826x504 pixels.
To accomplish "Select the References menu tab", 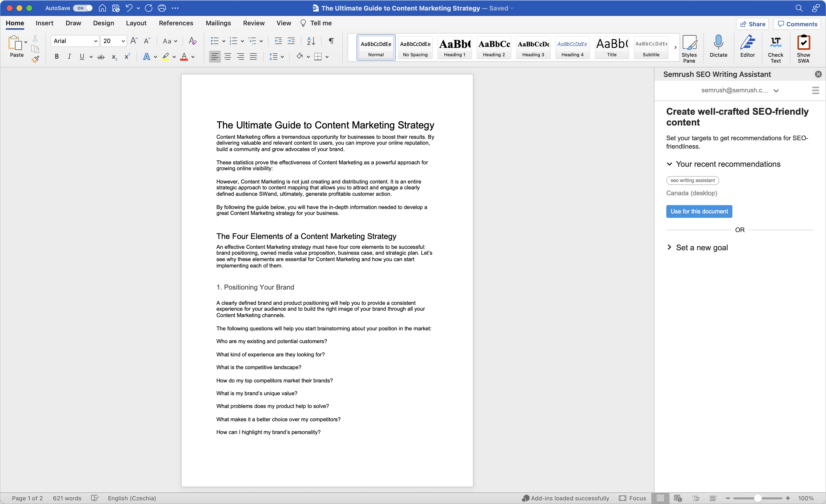I will (176, 23).
